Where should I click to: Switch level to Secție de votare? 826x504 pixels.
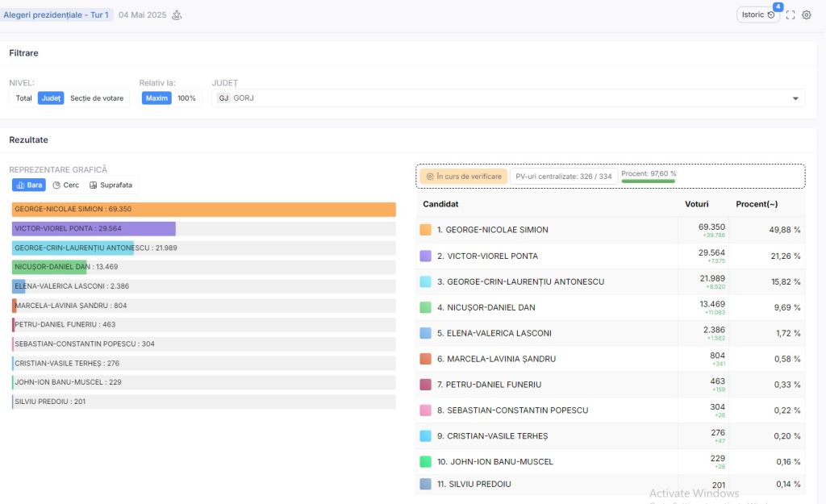(x=97, y=98)
